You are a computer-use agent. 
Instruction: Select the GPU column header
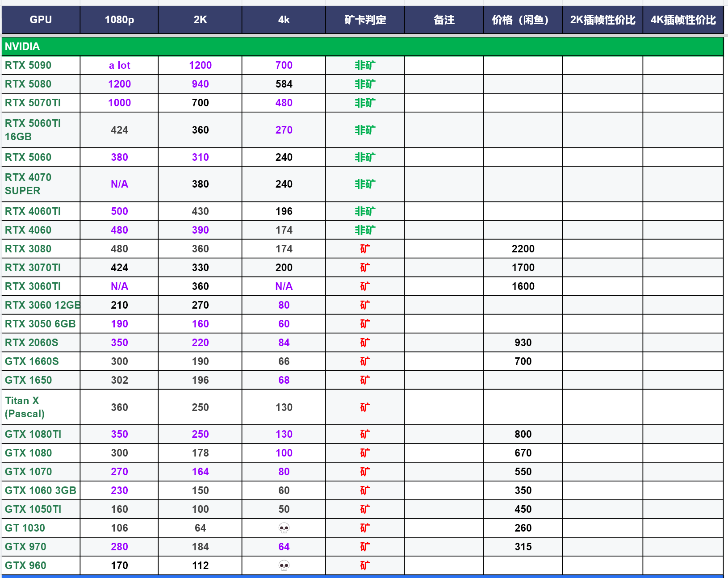41,20
